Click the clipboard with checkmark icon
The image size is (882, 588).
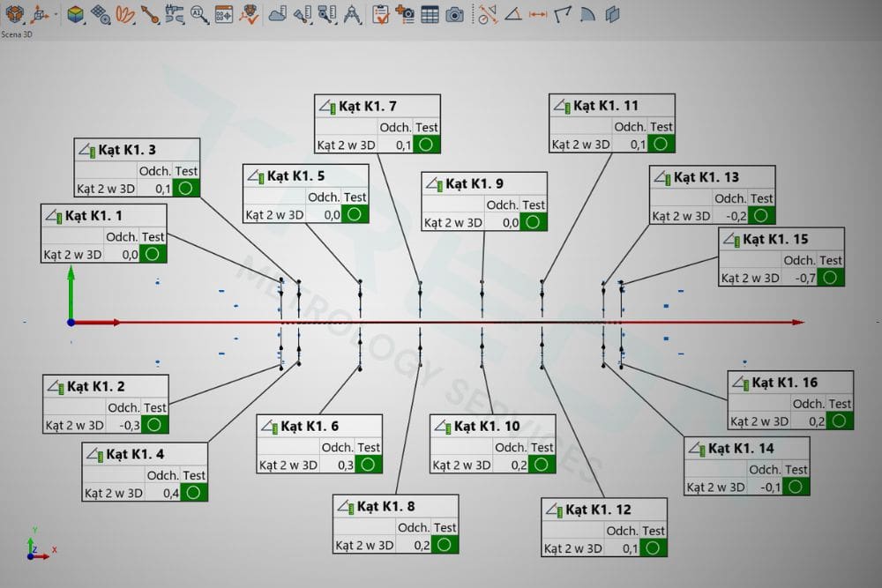click(381, 14)
